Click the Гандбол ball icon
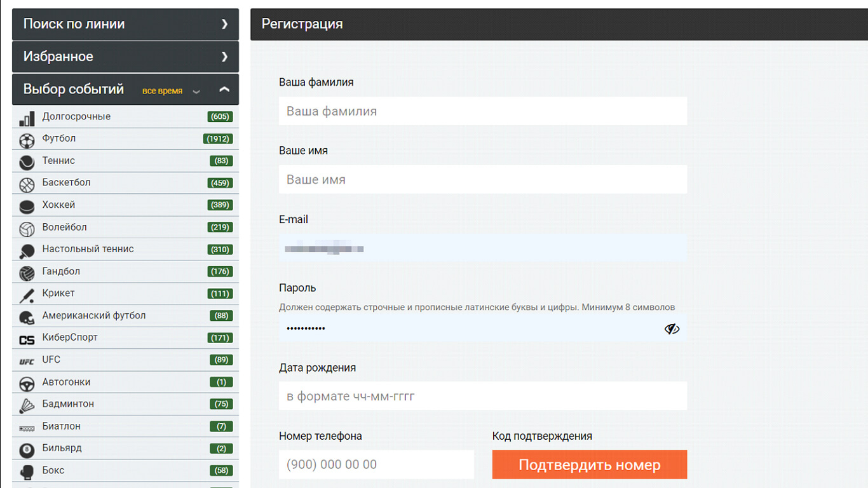 point(27,273)
